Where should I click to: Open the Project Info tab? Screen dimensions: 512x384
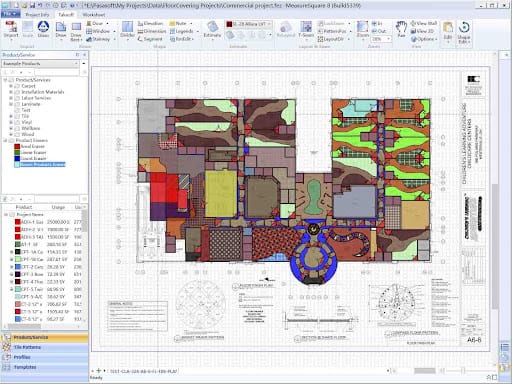37,15
